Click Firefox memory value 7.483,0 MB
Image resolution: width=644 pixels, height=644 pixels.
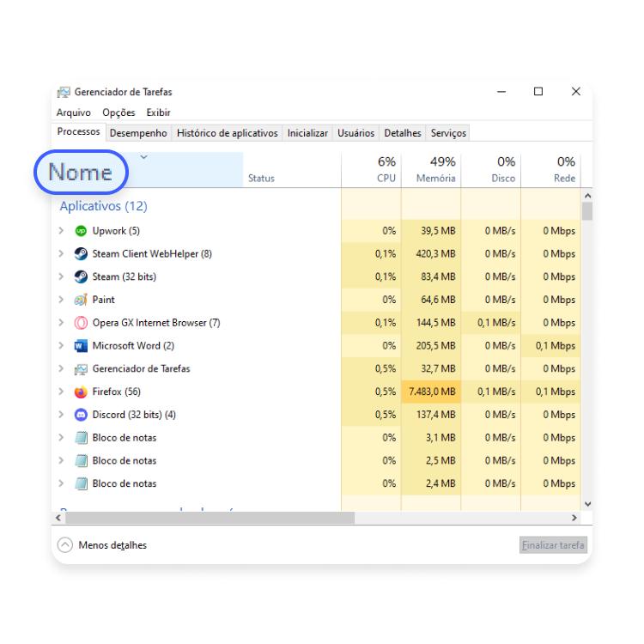(431, 392)
